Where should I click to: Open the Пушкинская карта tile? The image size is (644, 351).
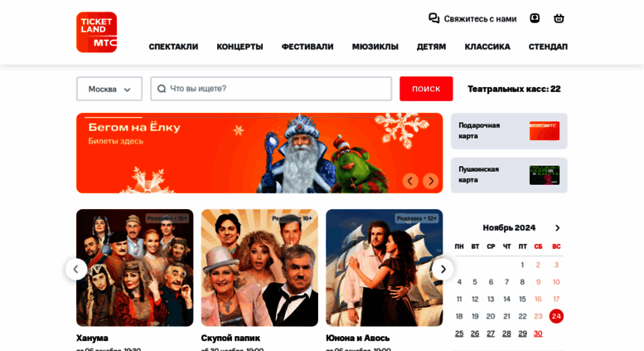tap(509, 175)
